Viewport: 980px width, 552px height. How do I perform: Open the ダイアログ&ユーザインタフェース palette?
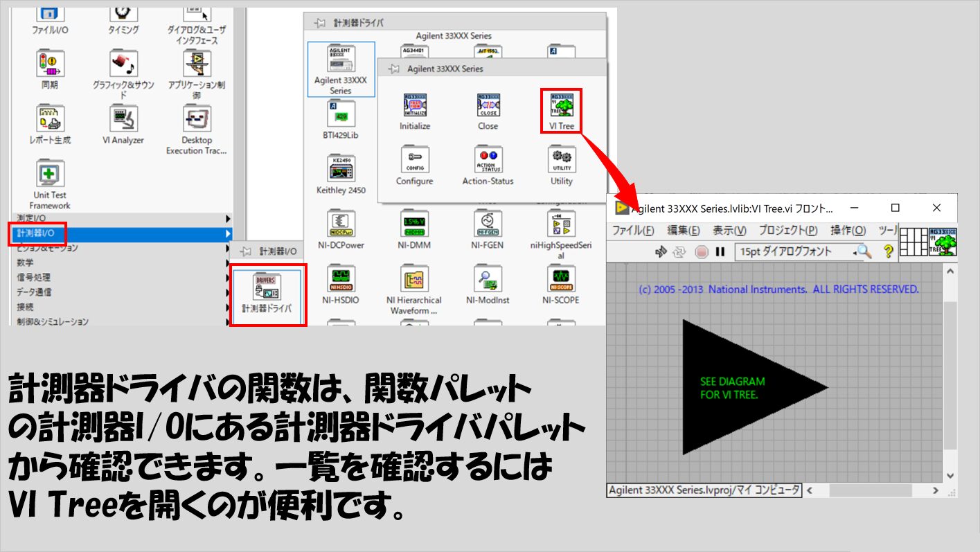point(197,14)
